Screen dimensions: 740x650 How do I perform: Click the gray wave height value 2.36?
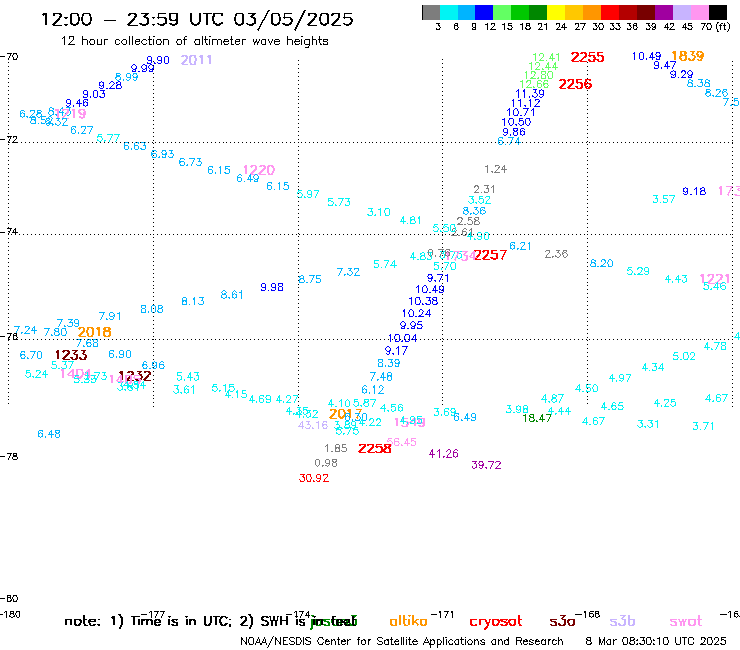click(556, 254)
